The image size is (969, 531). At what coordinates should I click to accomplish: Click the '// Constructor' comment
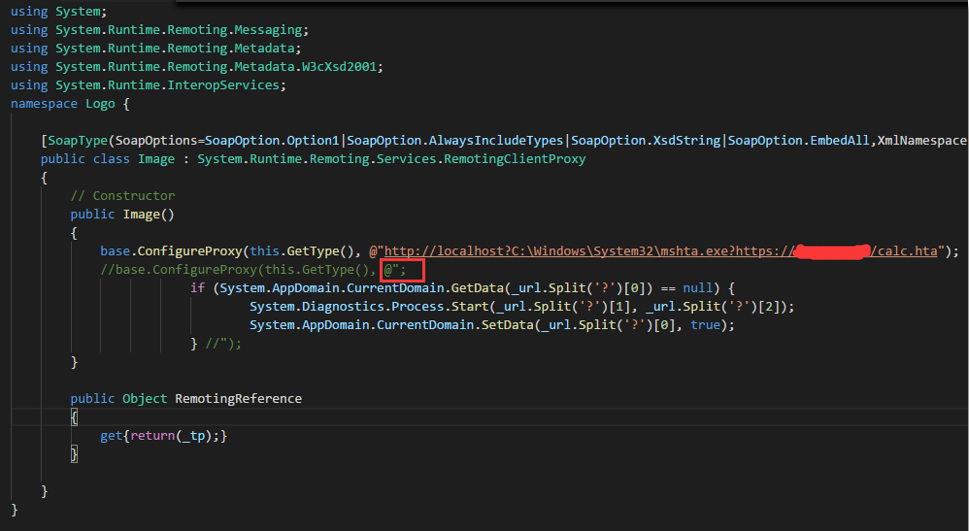click(122, 195)
